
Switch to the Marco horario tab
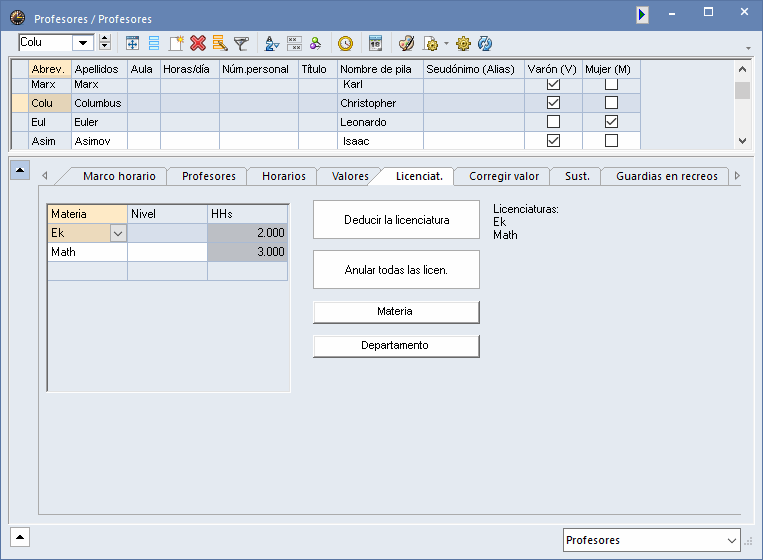tap(119, 176)
